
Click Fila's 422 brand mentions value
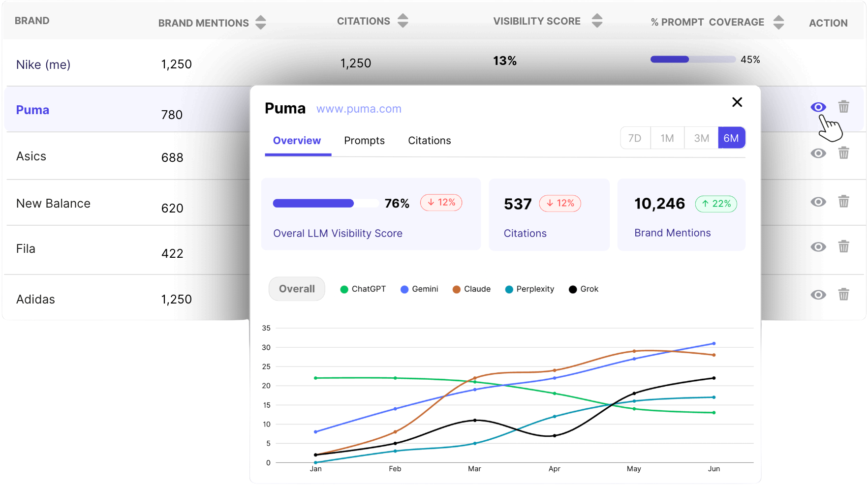pyautogui.click(x=172, y=253)
